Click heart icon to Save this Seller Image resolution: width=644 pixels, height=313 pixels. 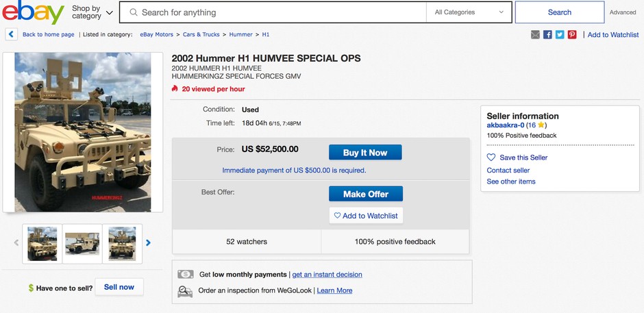(491, 158)
